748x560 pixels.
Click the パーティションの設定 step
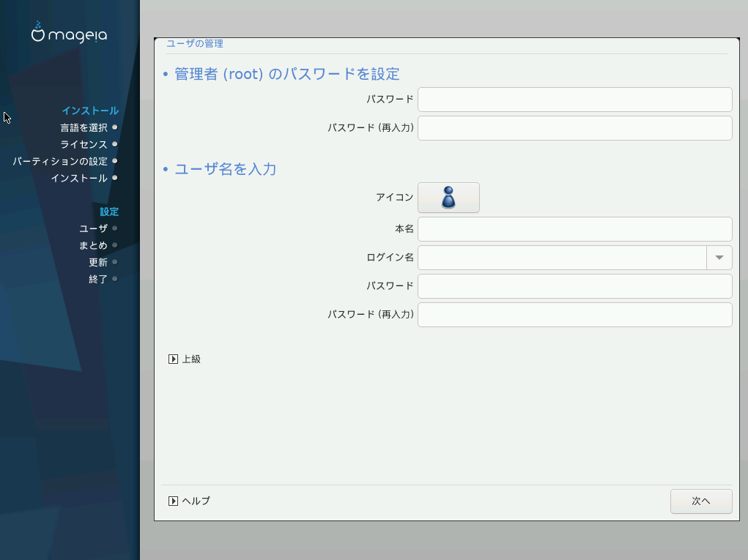tap(60, 162)
